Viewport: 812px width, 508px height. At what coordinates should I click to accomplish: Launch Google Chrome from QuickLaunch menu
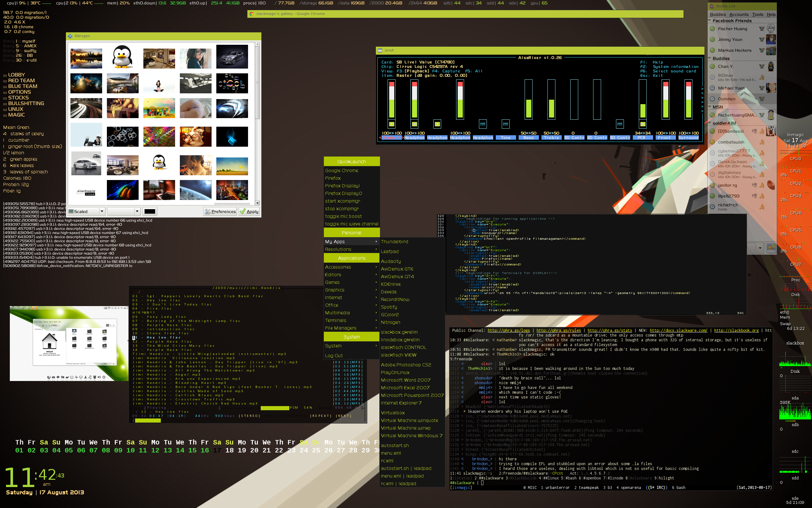tap(351, 171)
